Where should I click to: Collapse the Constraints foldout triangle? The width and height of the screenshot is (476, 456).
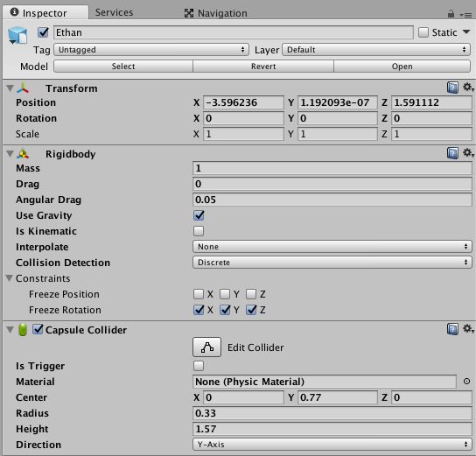pos(10,278)
